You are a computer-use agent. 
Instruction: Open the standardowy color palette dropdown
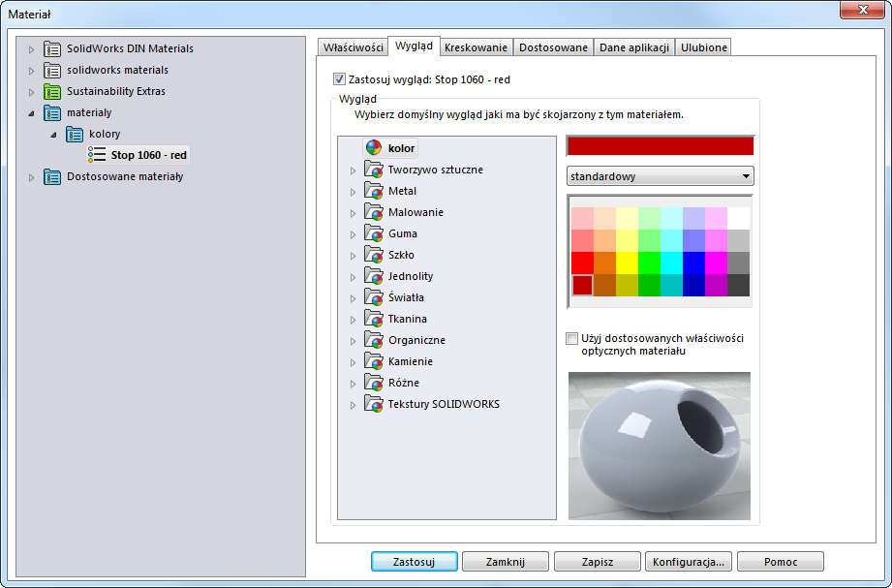(660, 176)
